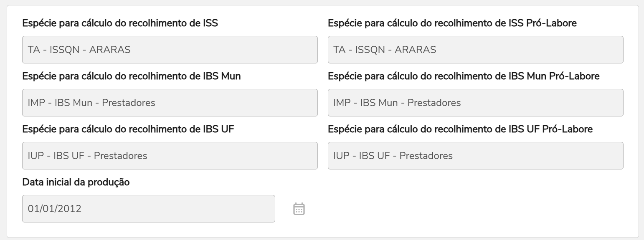Click 'TA - ISSQN - ARARAS' under ISS Pró-Labore
The height and width of the screenshot is (240, 644).
pyautogui.click(x=385, y=50)
